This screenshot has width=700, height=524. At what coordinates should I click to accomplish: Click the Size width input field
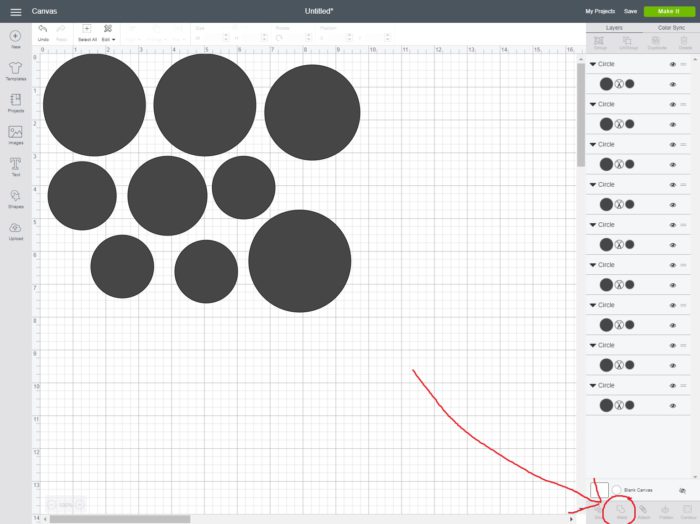pyautogui.click(x=211, y=38)
